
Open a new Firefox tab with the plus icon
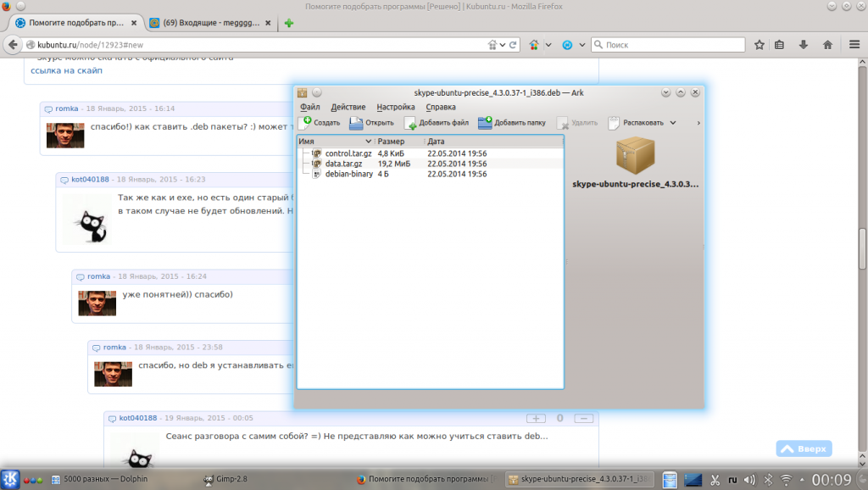288,23
